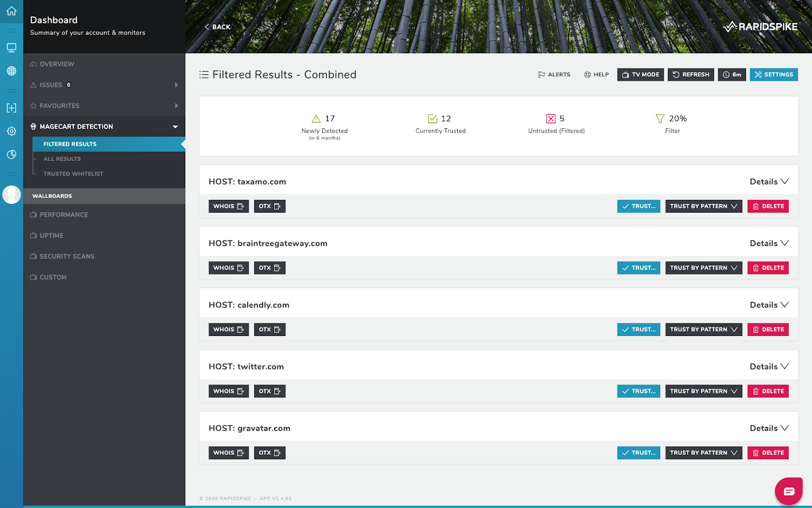Open Trust By Pattern dropdown for twitter.com
The height and width of the screenshot is (508, 812).
(703, 391)
